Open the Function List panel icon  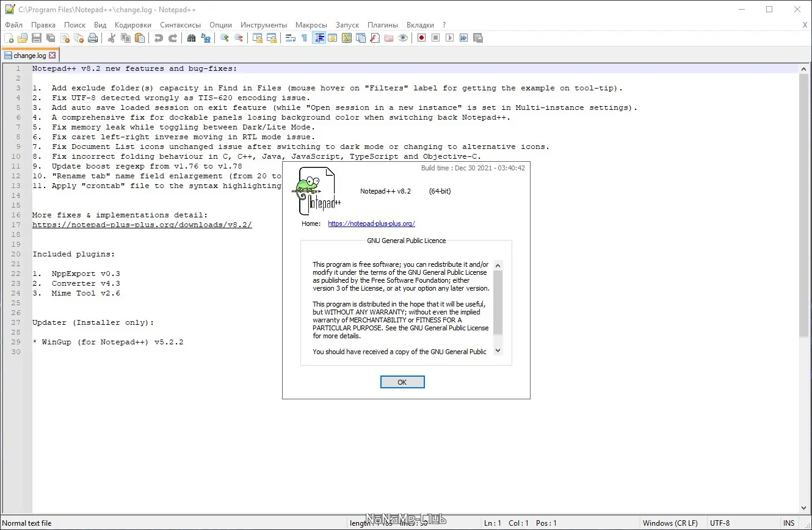[x=375, y=38]
